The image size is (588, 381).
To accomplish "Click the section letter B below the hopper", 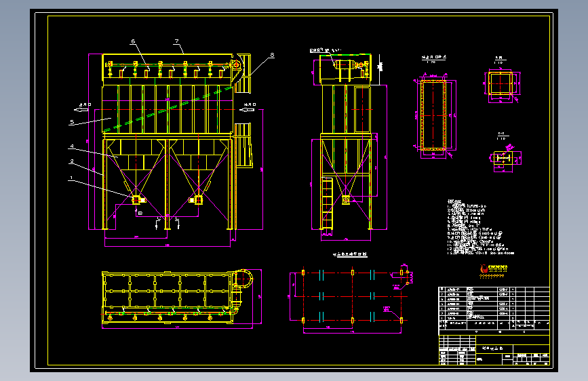I will (x=140, y=213).
